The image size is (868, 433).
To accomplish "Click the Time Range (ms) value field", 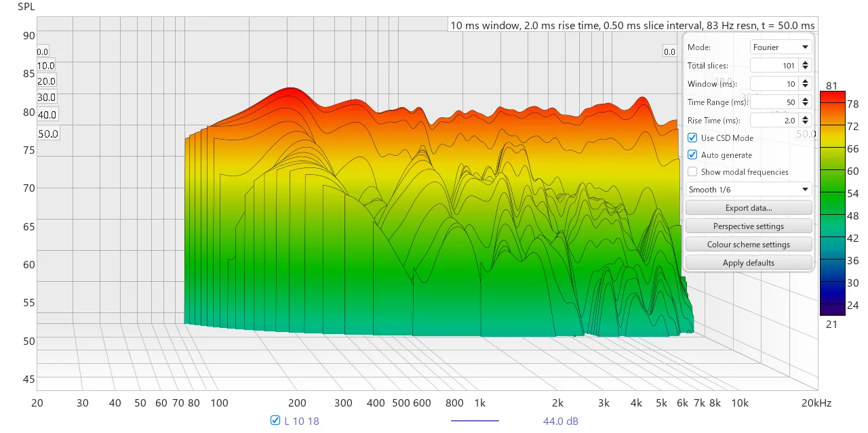I will click(x=774, y=102).
